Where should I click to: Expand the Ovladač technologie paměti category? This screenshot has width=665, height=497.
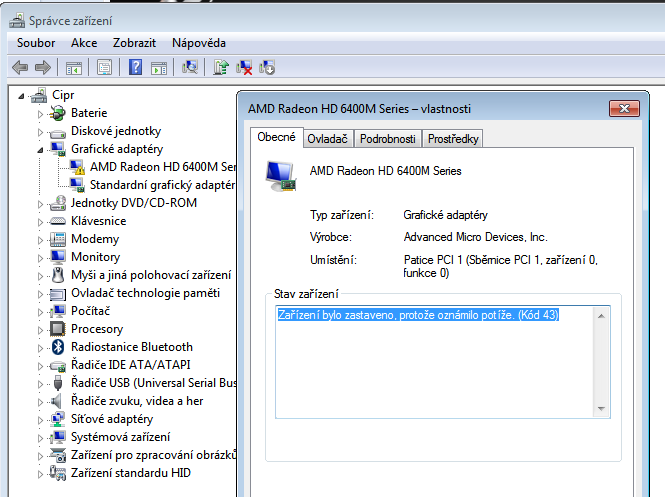coord(40,294)
